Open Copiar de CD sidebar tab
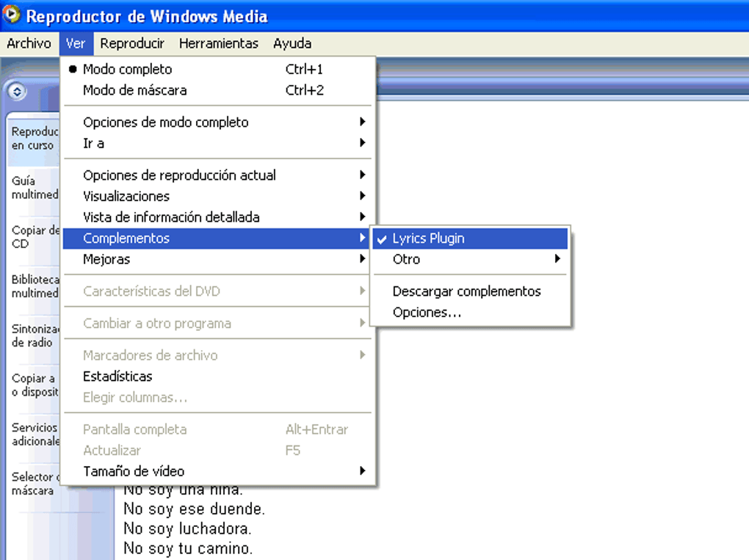This screenshot has width=749, height=560. (34, 237)
